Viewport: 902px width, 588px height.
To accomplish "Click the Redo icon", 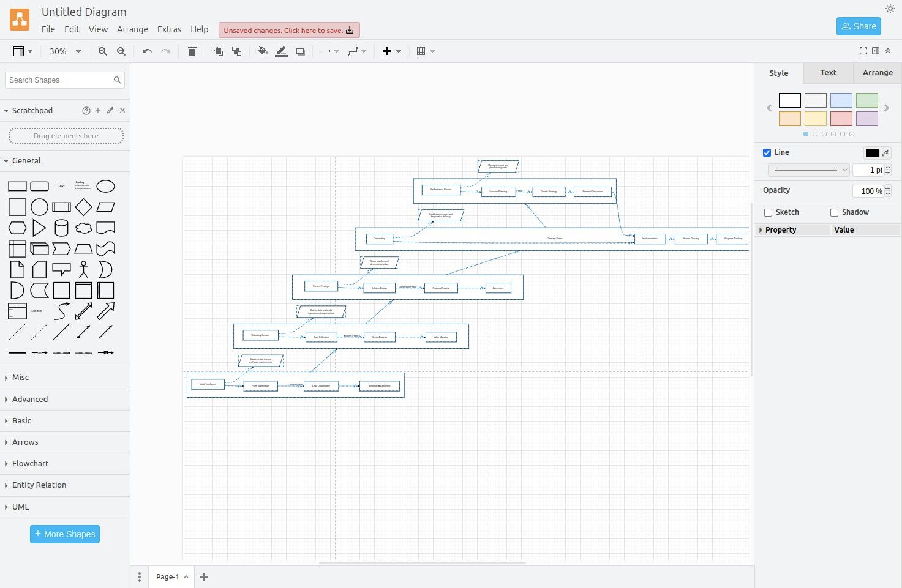I will tap(165, 51).
